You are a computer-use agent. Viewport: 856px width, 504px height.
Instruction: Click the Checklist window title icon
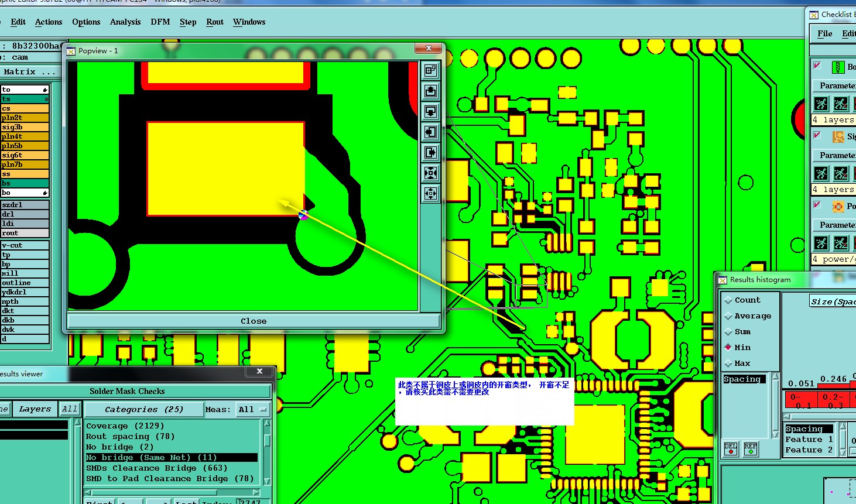[814, 15]
